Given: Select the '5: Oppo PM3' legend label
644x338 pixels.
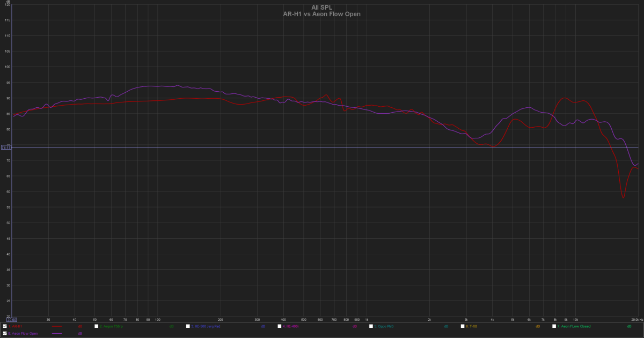Looking at the screenshot, I should pos(384,326).
